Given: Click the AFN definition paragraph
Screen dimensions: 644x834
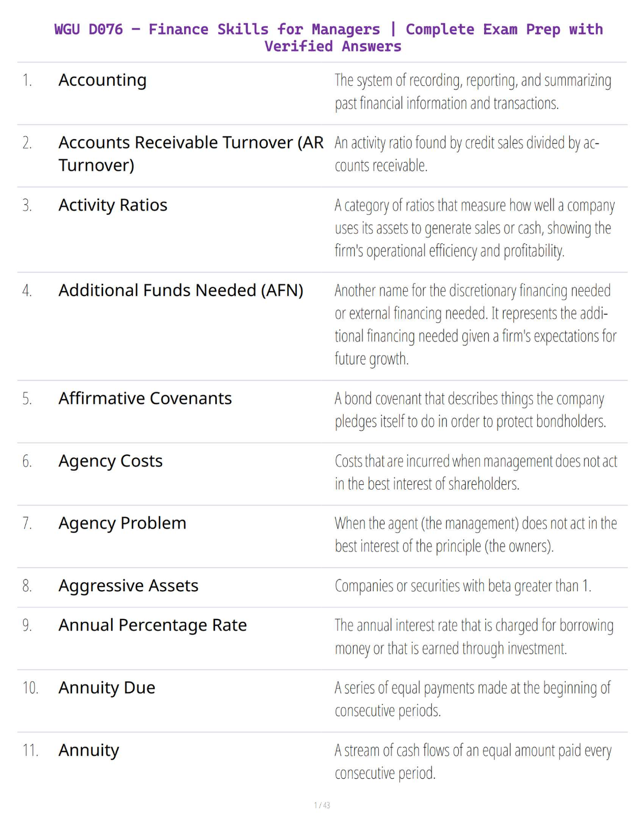Looking at the screenshot, I should [475, 325].
